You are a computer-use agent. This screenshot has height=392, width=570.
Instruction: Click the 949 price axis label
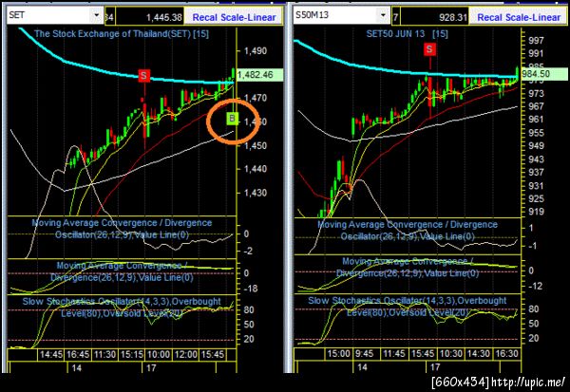click(x=537, y=145)
